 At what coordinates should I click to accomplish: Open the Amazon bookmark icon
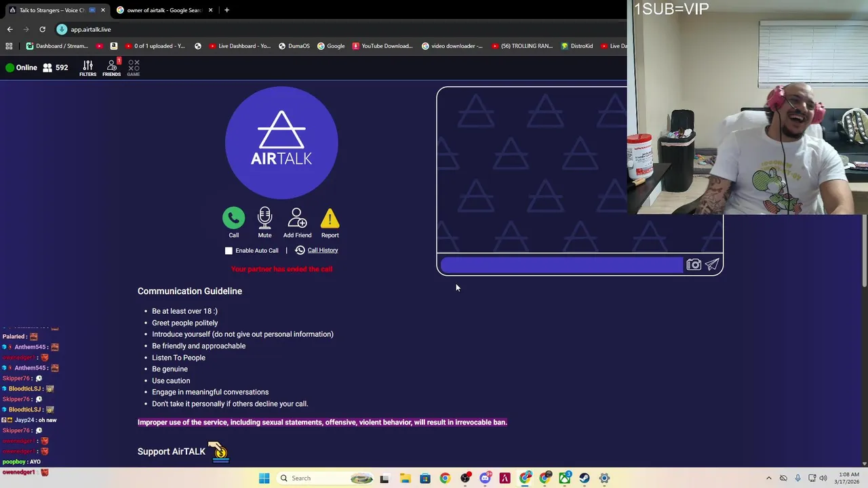(114, 46)
